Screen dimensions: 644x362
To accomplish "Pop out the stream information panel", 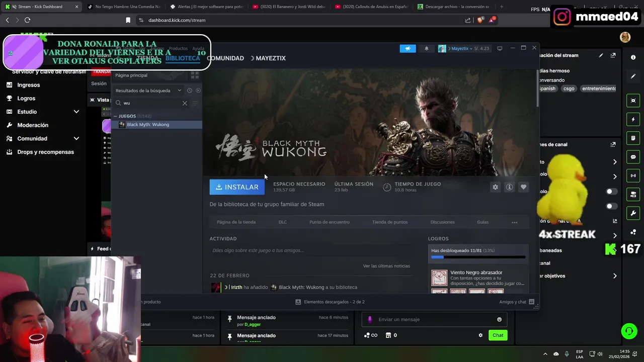I will [x=613, y=55].
